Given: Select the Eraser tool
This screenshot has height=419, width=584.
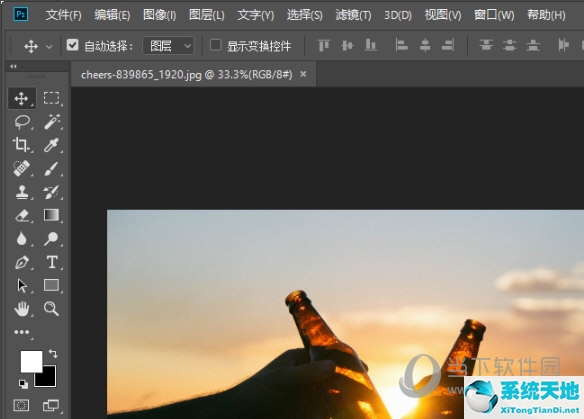Looking at the screenshot, I should pos(22,215).
